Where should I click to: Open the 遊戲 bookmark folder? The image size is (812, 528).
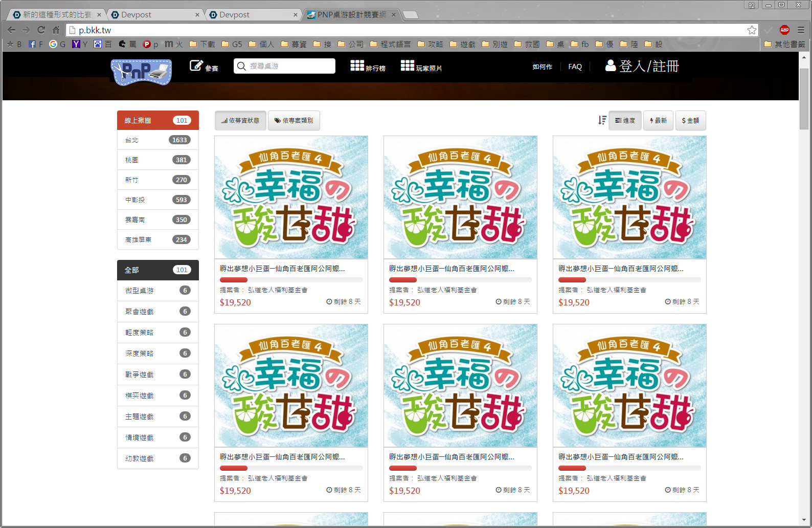coord(462,45)
